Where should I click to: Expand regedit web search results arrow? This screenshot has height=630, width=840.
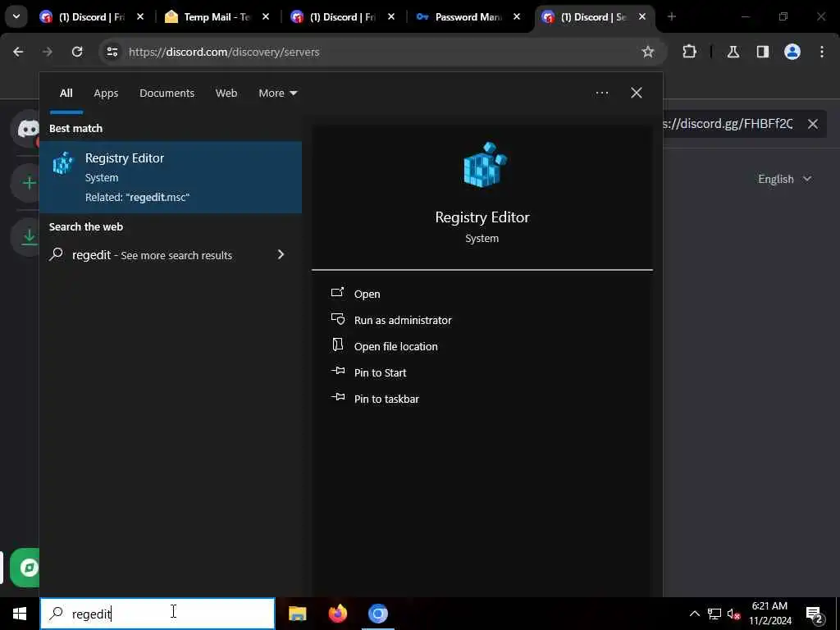click(281, 255)
